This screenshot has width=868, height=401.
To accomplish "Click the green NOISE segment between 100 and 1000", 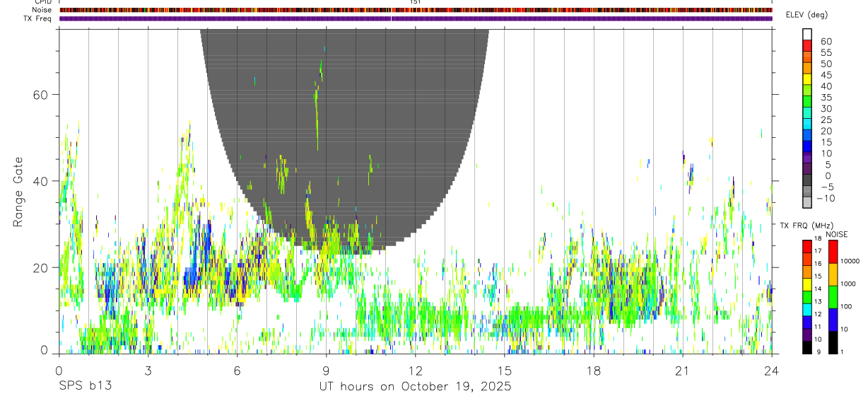I will click(x=833, y=297).
